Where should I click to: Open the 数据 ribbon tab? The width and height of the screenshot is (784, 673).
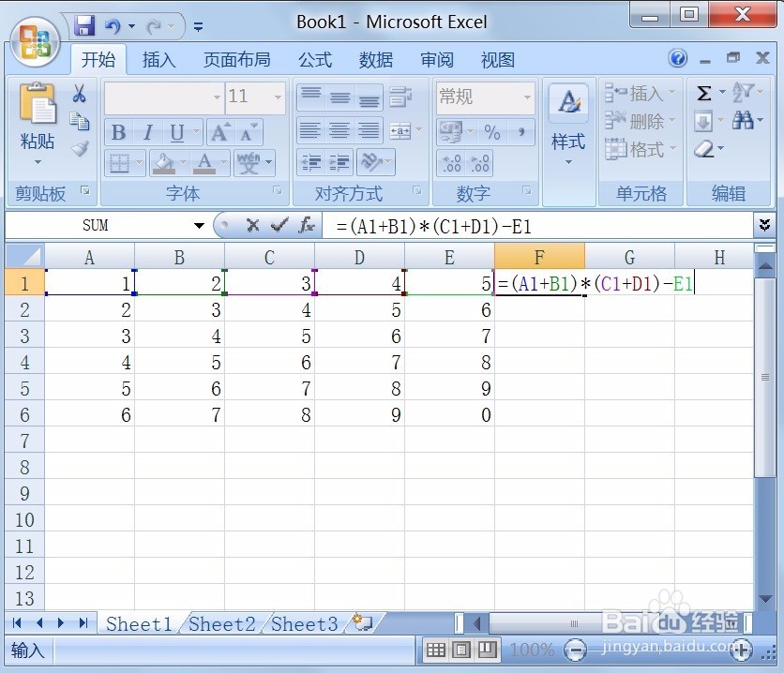(376, 60)
